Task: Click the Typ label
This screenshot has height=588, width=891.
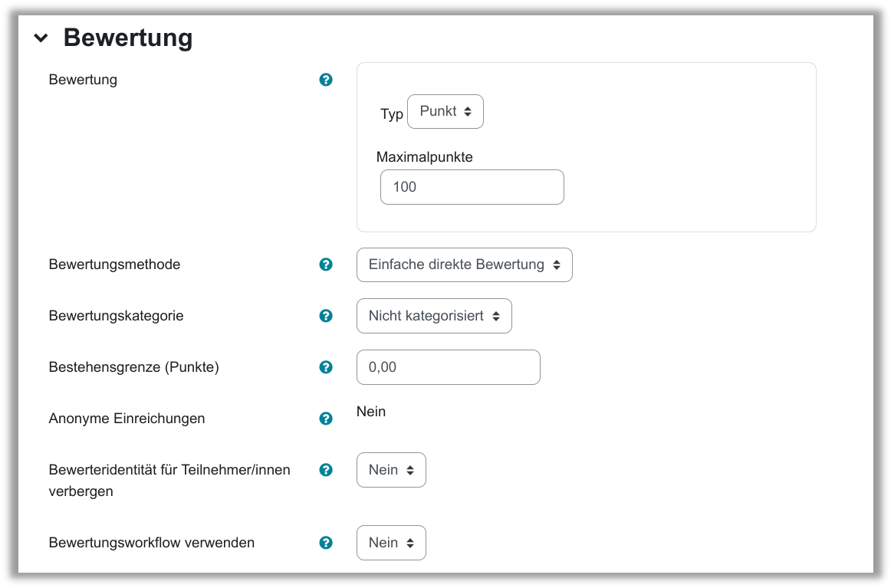Action: [392, 114]
